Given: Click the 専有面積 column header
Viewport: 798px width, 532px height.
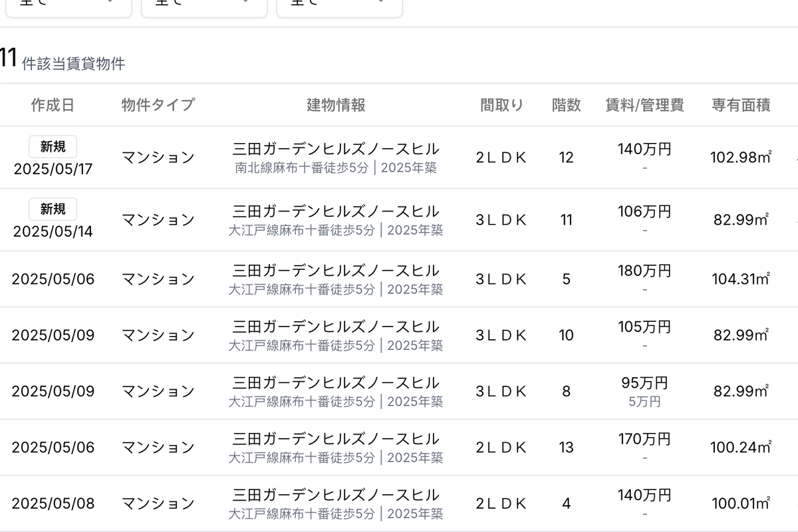Looking at the screenshot, I should (x=740, y=104).
